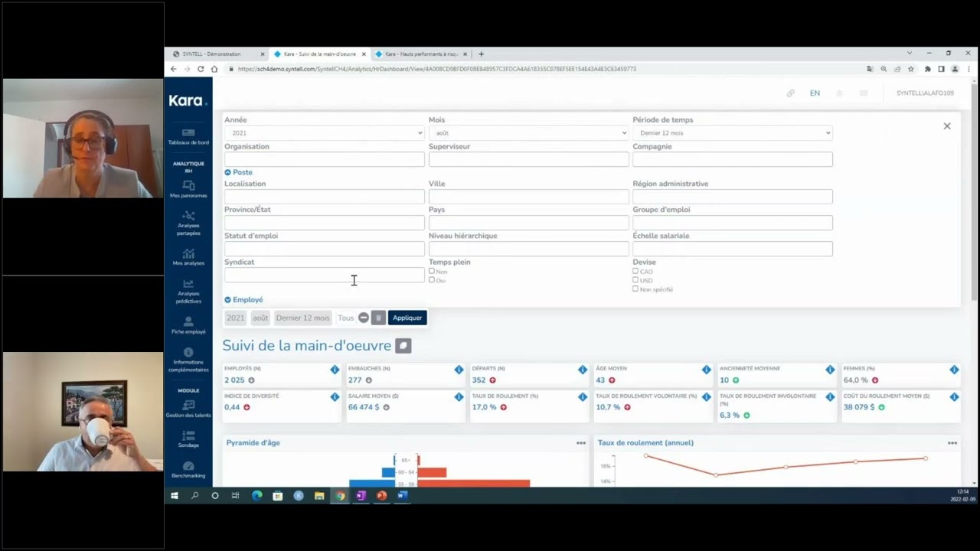Click the trash icon beside Appliquer
This screenshot has height=551, width=980.
pyautogui.click(x=378, y=318)
